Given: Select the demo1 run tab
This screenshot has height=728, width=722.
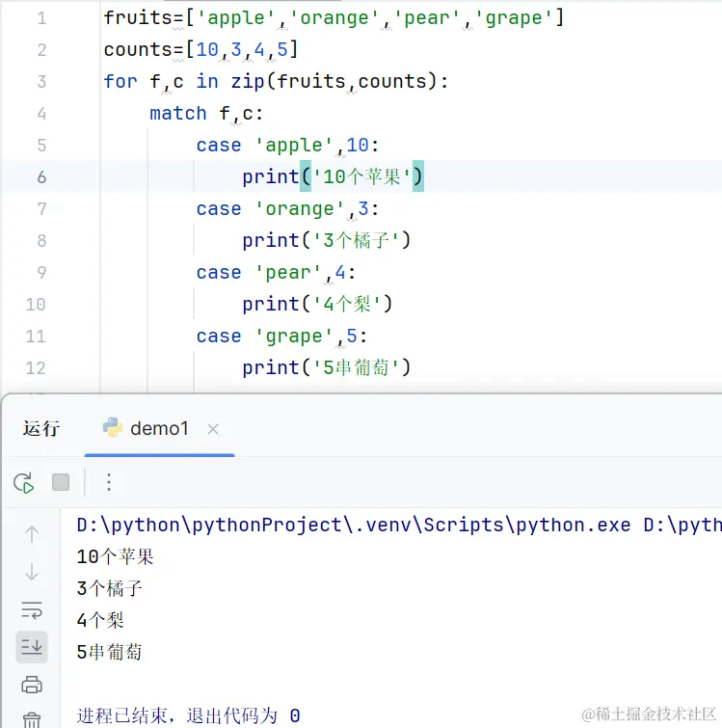Looking at the screenshot, I should pos(159,428).
